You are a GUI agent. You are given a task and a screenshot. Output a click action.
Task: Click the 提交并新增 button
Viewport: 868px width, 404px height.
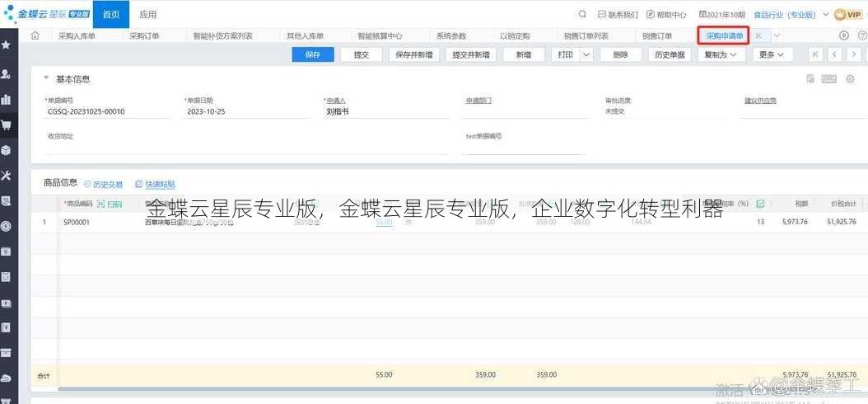coord(470,55)
